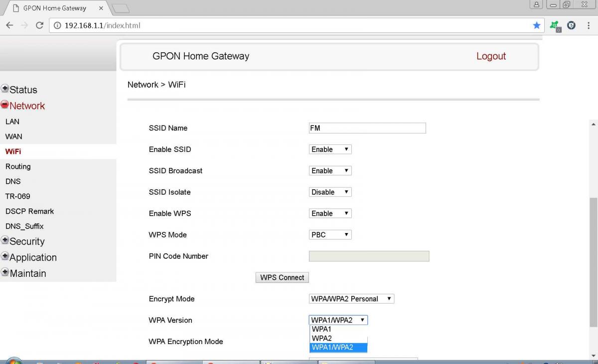598x364 pixels.
Task: Expand the Application menu section
Action: 5,256
